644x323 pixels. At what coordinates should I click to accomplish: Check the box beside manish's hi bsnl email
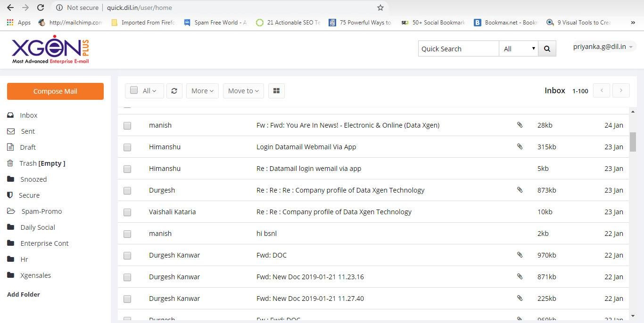pos(127,234)
